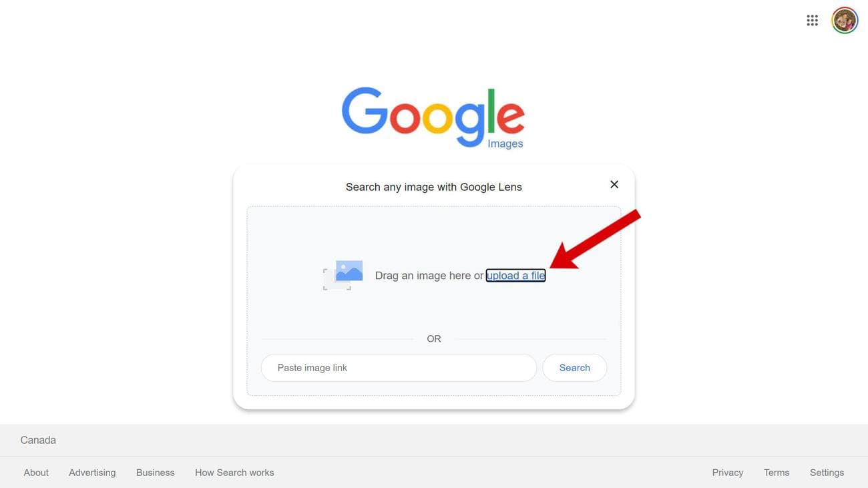Screen dimensions: 868x488
Task: Open the Terms footer link
Action: (777, 473)
